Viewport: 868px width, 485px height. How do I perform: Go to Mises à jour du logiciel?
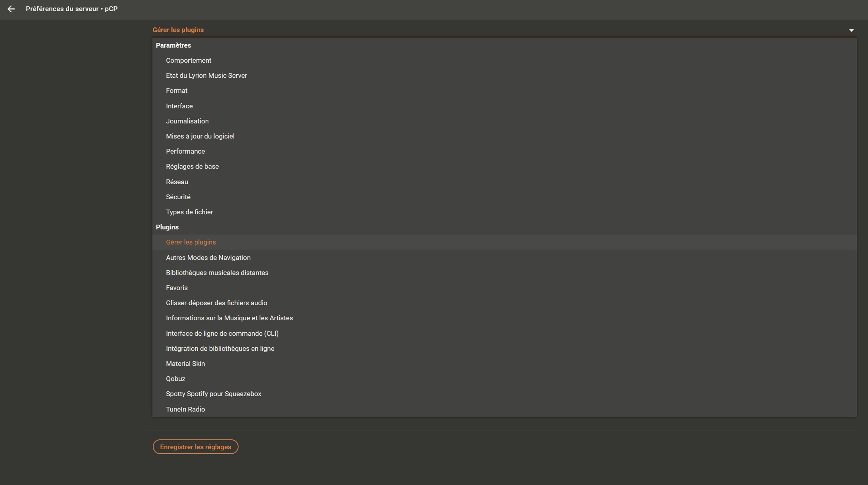pyautogui.click(x=200, y=136)
